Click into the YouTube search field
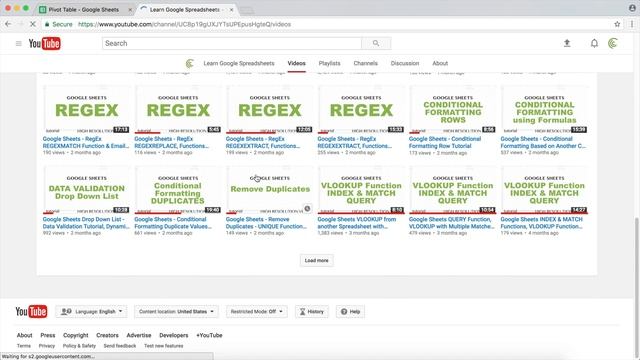Screen dimensions: 640x360 [x=231, y=43]
